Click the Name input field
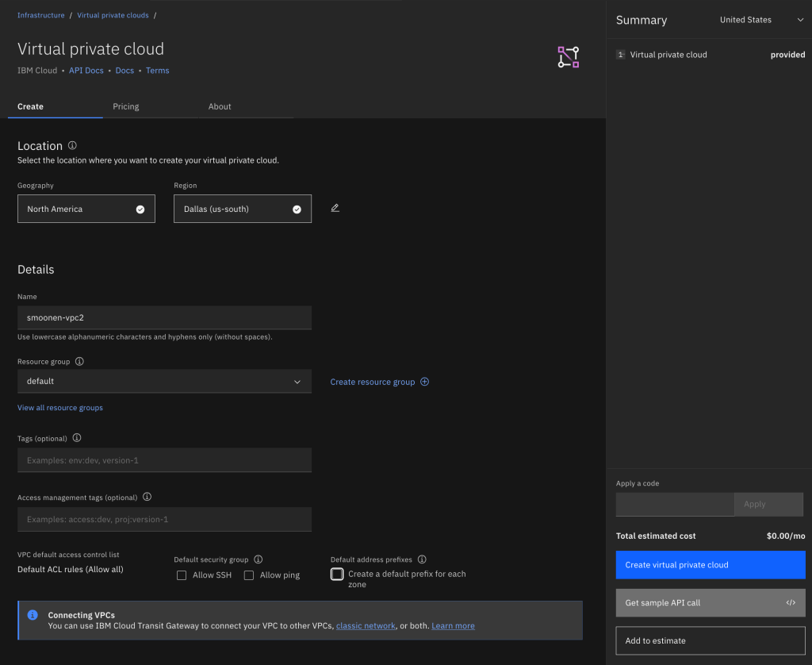This screenshot has height=665, width=812. click(x=164, y=317)
